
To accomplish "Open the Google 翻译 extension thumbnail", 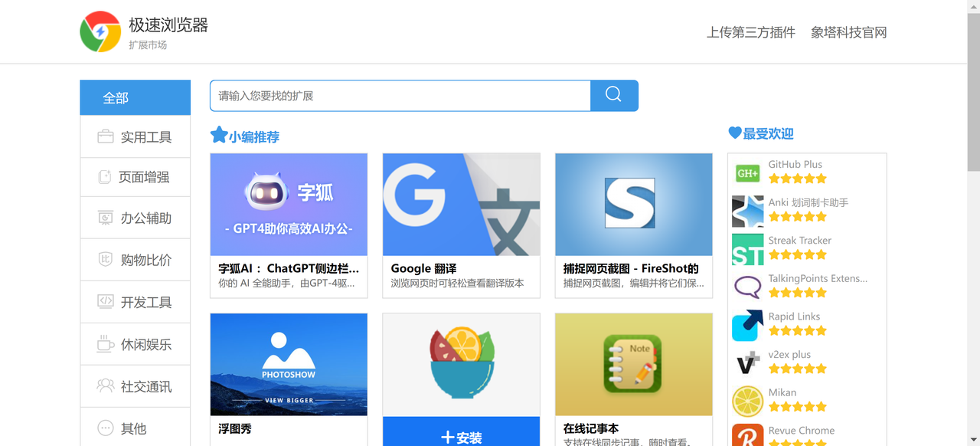I will click(461, 205).
